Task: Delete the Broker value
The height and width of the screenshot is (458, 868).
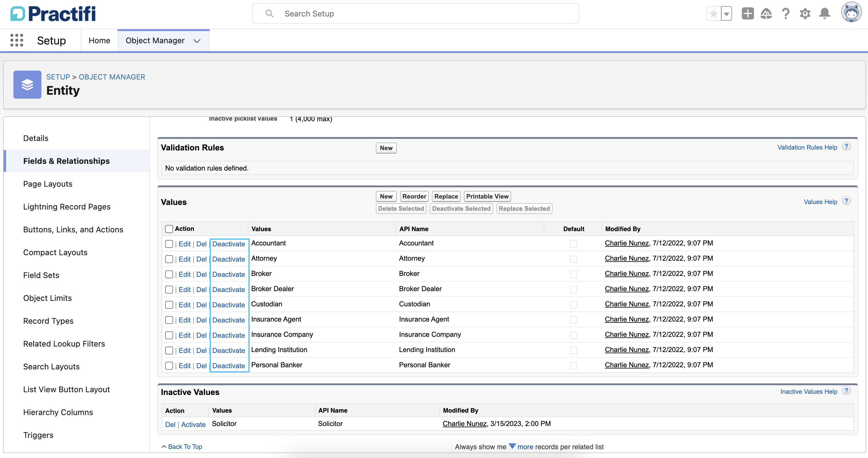Action: [x=201, y=274]
